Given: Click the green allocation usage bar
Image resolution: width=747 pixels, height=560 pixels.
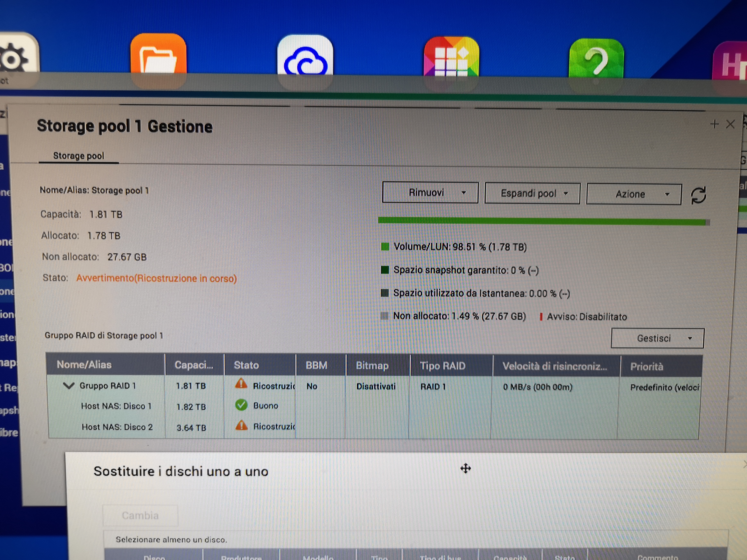Looking at the screenshot, I should (540, 221).
